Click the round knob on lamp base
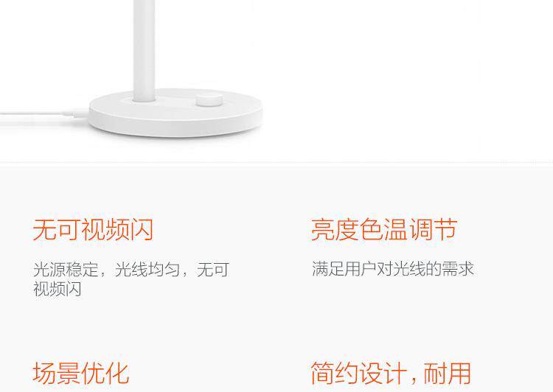 [x=209, y=99]
